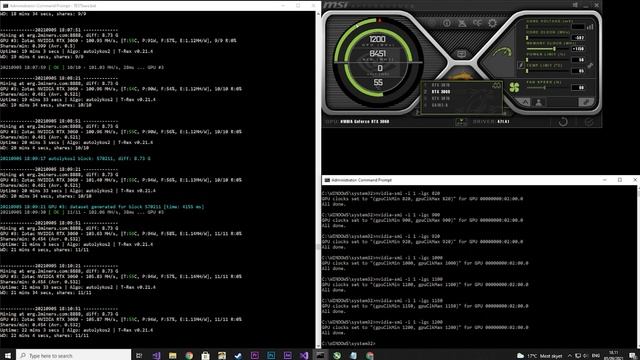
Task: Adjust the Power Limit slider
Action: pyautogui.click(x=547, y=60)
